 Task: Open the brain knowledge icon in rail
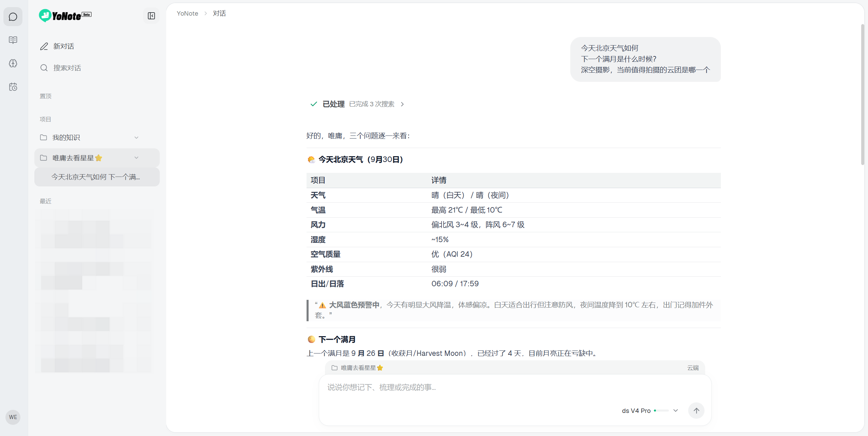click(13, 63)
